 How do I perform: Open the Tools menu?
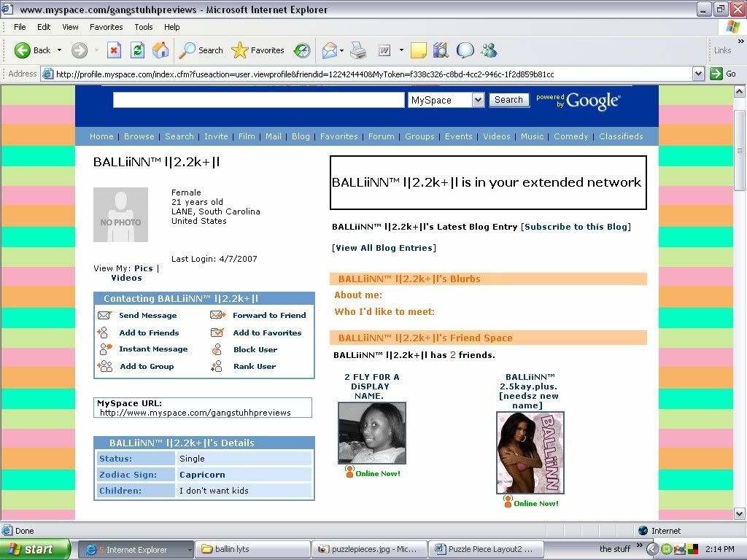[x=144, y=27]
